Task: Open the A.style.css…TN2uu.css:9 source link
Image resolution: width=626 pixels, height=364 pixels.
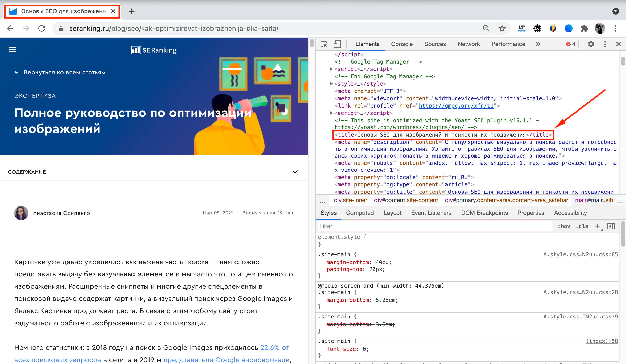Action: click(x=580, y=317)
